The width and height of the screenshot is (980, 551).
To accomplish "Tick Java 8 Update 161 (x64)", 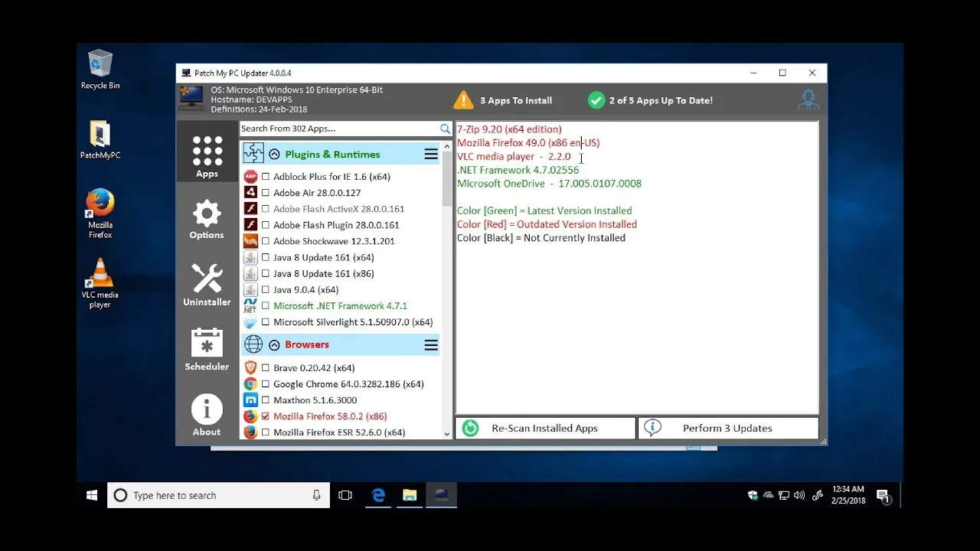I will pyautogui.click(x=266, y=257).
